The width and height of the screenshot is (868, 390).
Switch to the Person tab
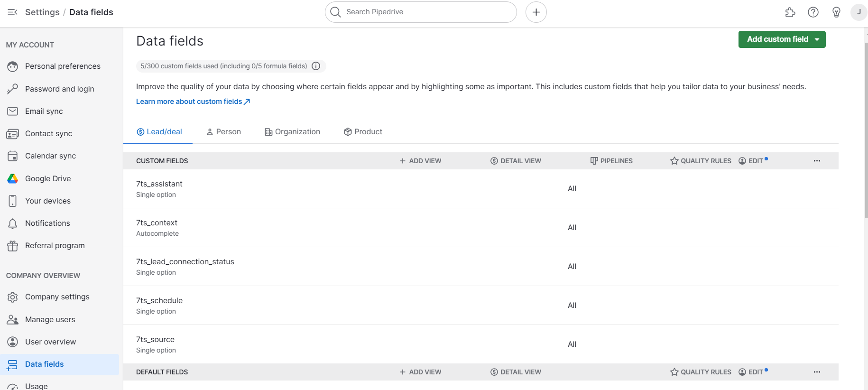(x=223, y=132)
